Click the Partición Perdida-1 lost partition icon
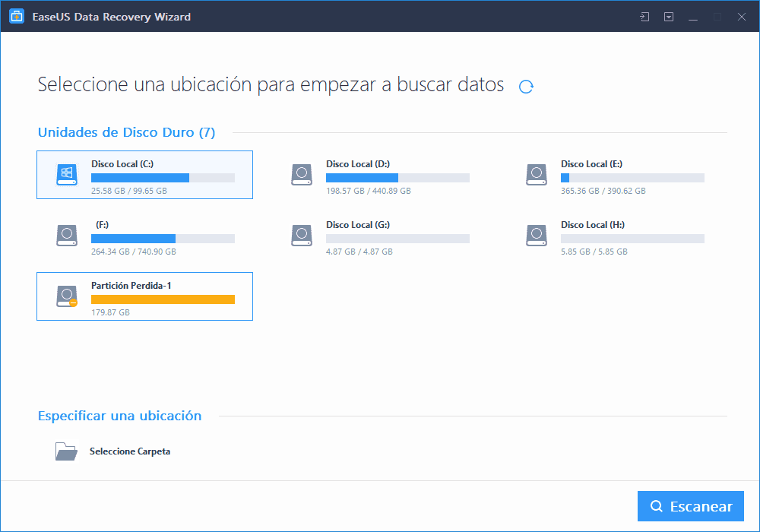Image resolution: width=760 pixels, height=532 pixels. click(67, 296)
